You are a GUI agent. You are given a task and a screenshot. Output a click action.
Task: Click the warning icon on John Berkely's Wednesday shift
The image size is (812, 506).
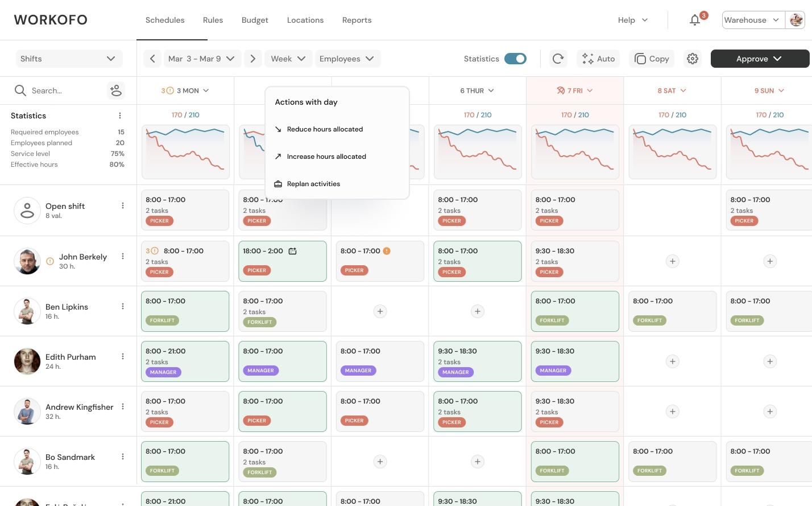[387, 250]
